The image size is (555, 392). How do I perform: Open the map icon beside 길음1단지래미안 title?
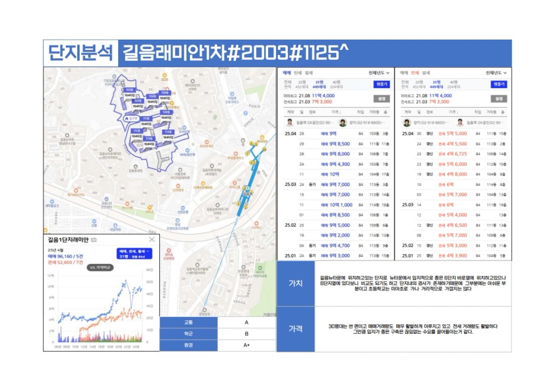(x=93, y=240)
